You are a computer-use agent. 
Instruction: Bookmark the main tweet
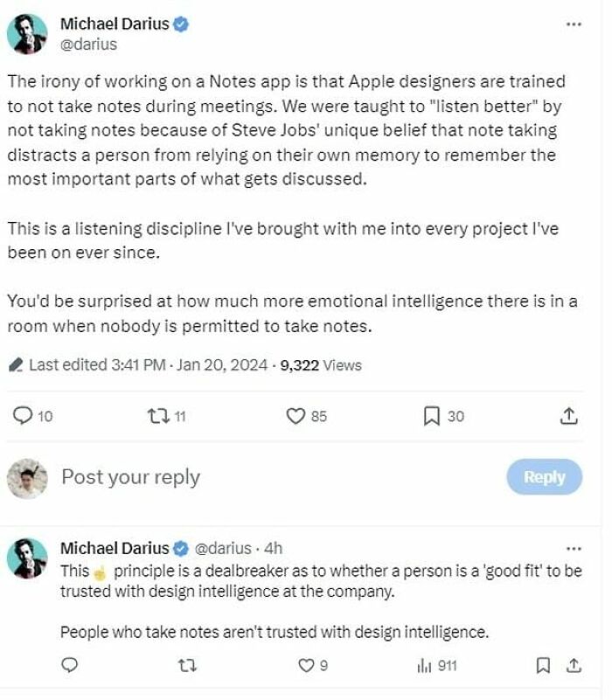click(431, 416)
